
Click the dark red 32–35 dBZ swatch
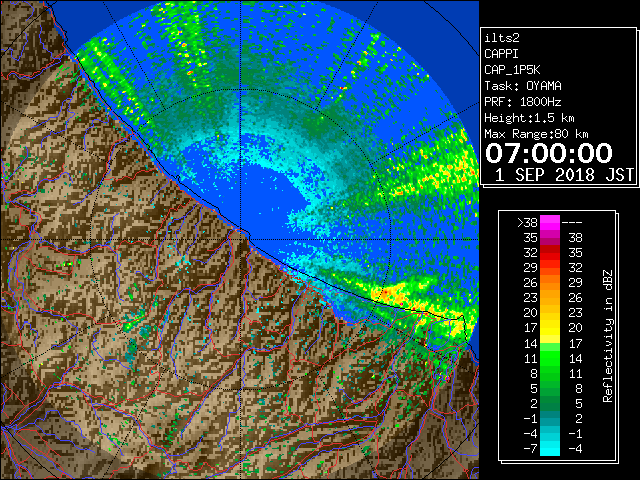pos(550,253)
